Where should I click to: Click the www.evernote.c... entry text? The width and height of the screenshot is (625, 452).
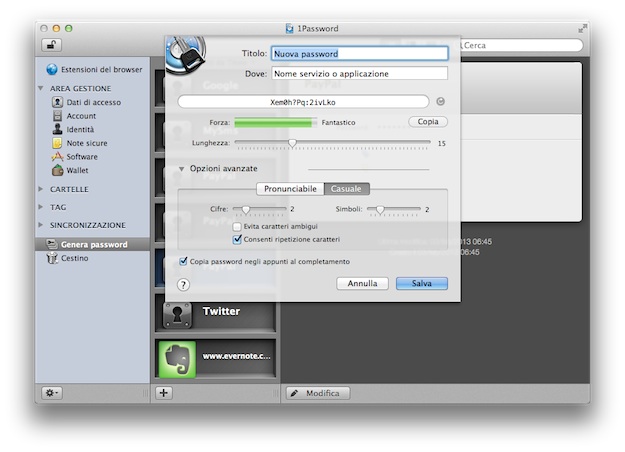pyautogui.click(x=236, y=356)
